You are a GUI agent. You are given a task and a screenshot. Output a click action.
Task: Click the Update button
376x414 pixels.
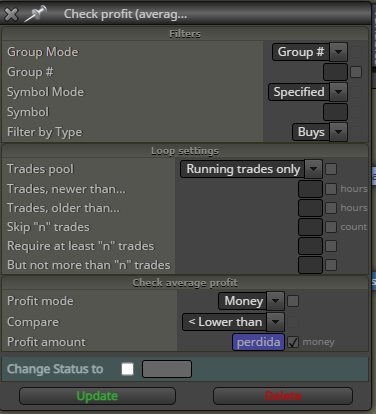(x=97, y=396)
